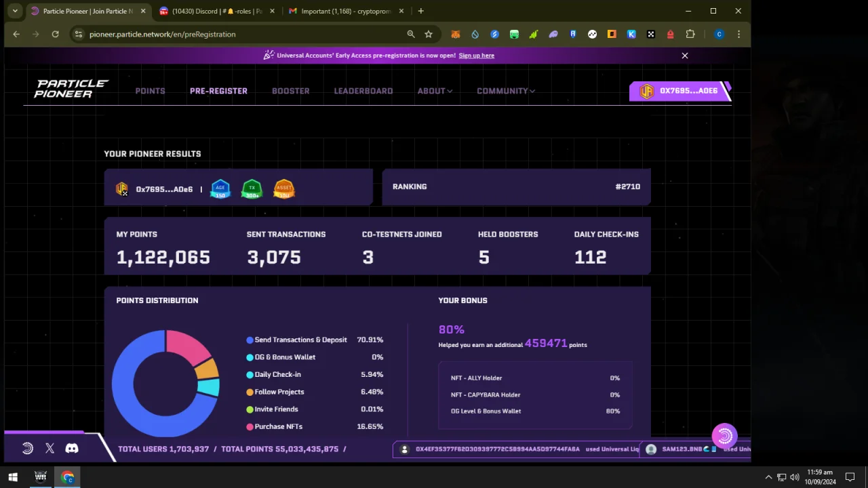Image resolution: width=868 pixels, height=488 pixels.
Task: Expand the COMMUNITY dropdown menu
Action: [x=505, y=91]
